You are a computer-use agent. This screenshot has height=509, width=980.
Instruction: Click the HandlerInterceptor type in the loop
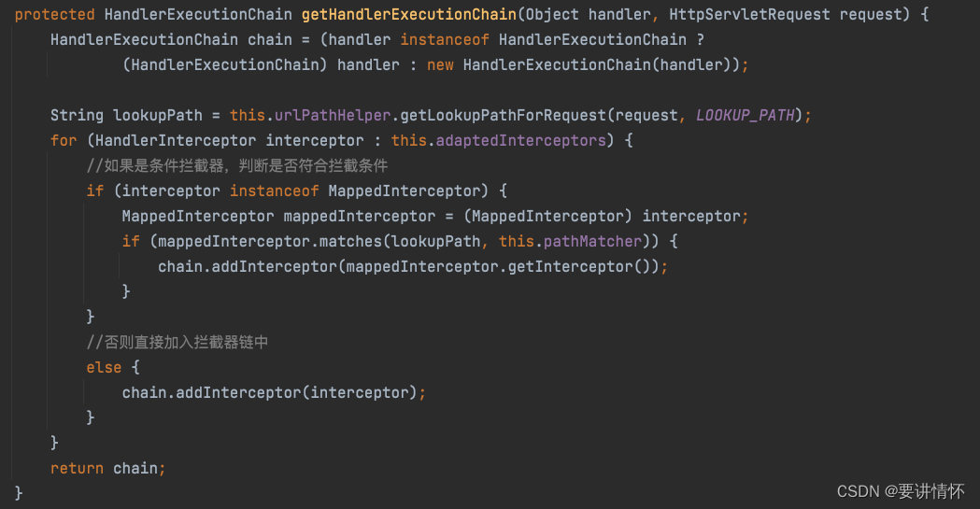pyautogui.click(x=176, y=140)
